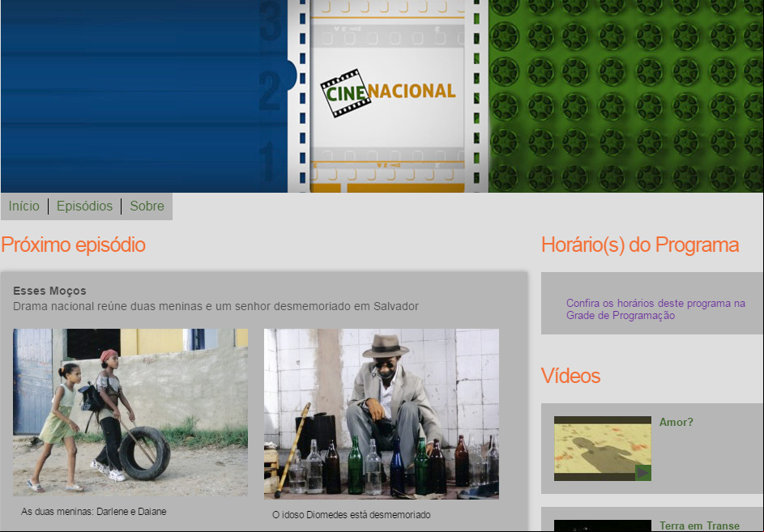Open the Esses Moços episode title
Image resolution: width=764 pixels, height=532 pixels.
pyautogui.click(x=49, y=291)
